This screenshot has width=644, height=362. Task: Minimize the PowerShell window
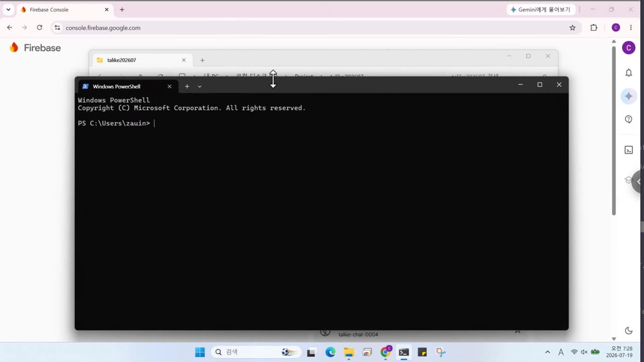pos(520,85)
